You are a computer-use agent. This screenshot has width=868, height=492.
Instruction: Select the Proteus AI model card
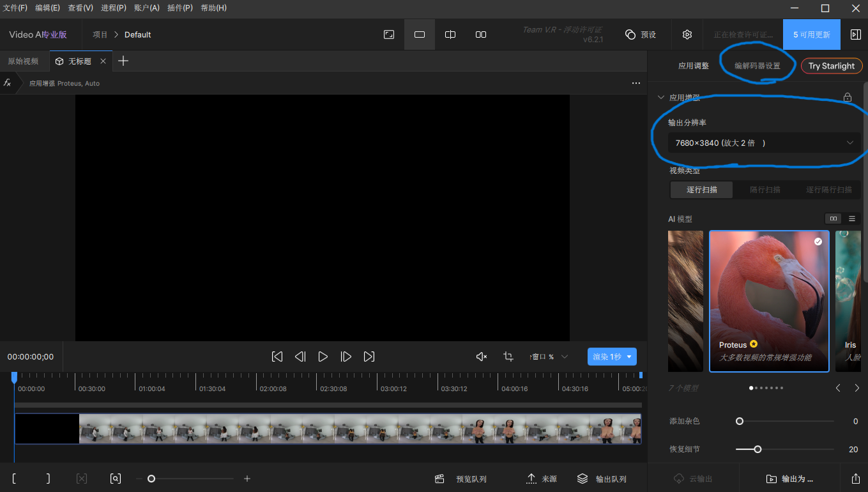770,301
